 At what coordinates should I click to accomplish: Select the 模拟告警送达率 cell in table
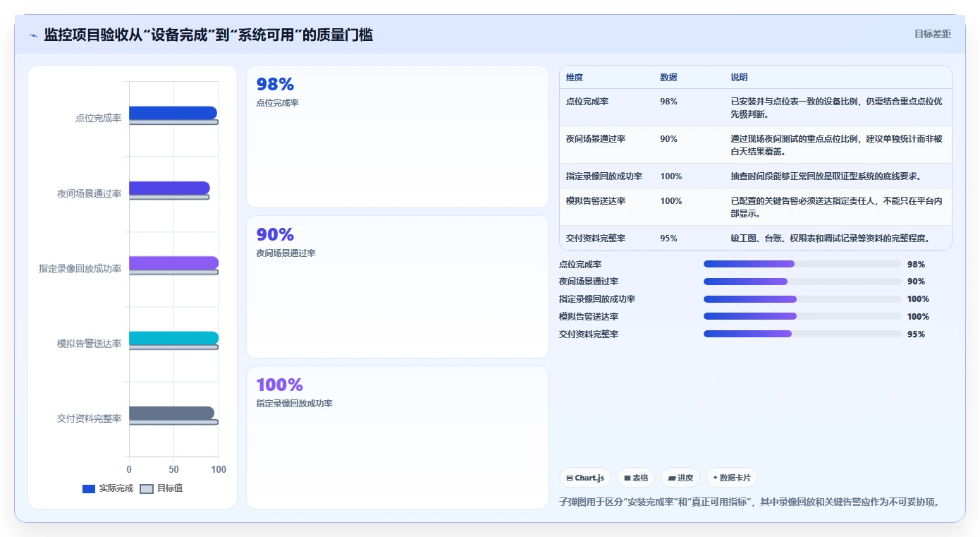596,201
